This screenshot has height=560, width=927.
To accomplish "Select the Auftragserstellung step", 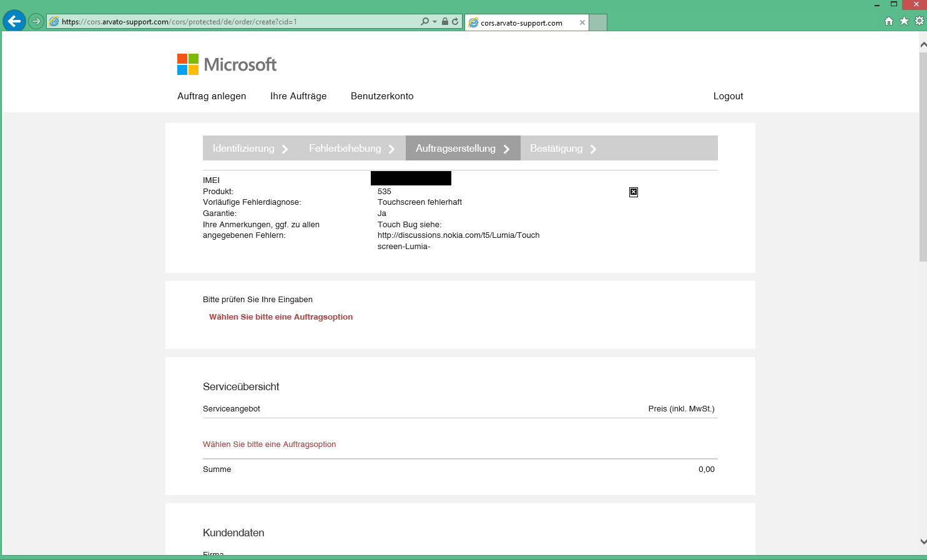I will pos(463,148).
